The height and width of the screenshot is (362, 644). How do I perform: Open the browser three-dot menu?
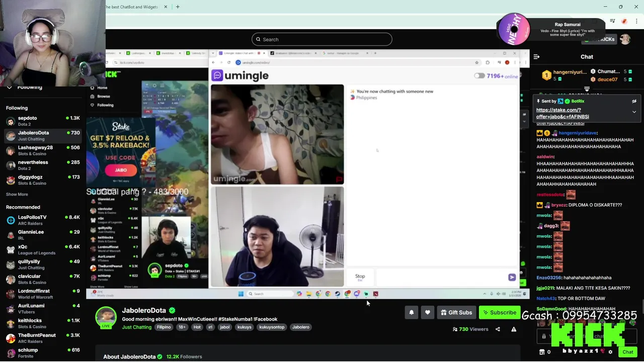tap(636, 21)
